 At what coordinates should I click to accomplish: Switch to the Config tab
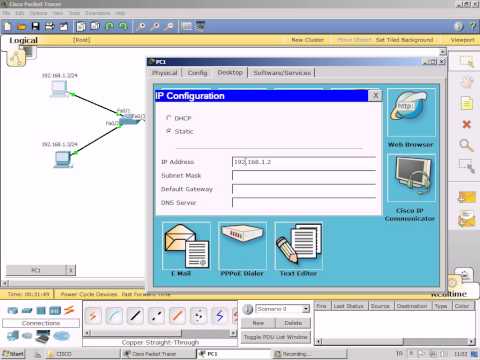pos(197,73)
